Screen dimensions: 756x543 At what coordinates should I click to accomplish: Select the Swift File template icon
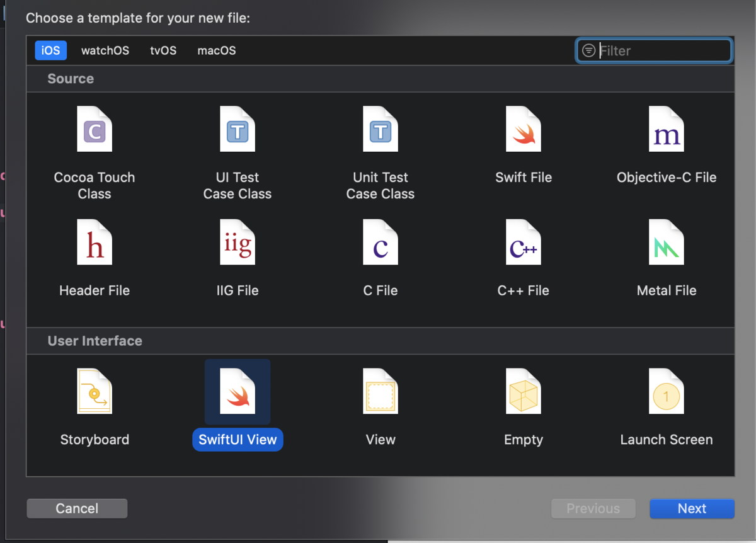(x=524, y=129)
